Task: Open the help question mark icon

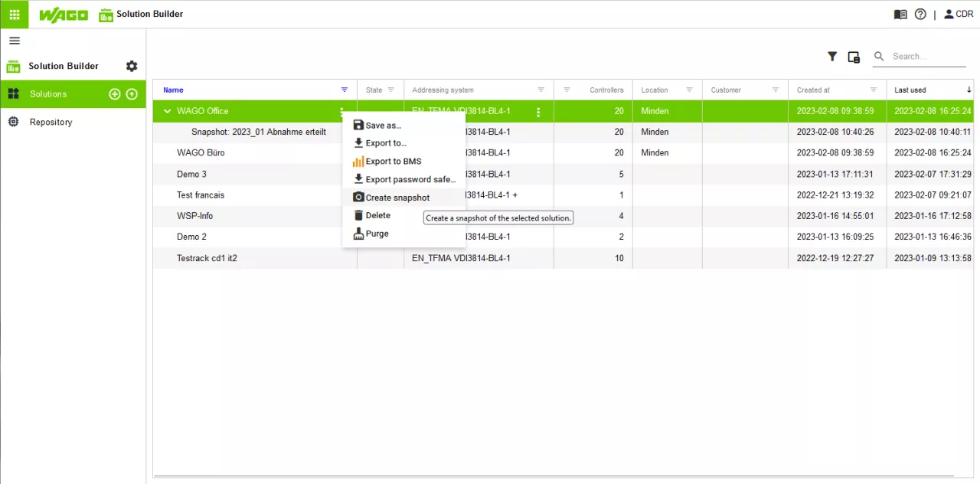Action: [x=920, y=15]
